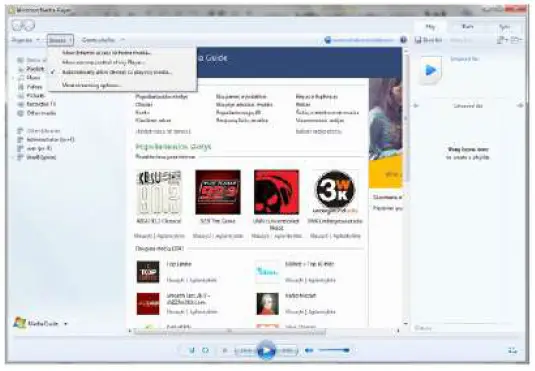The width and height of the screenshot is (535, 371).
Task: Open the red skull logo station thumbnail
Action: pos(276,192)
